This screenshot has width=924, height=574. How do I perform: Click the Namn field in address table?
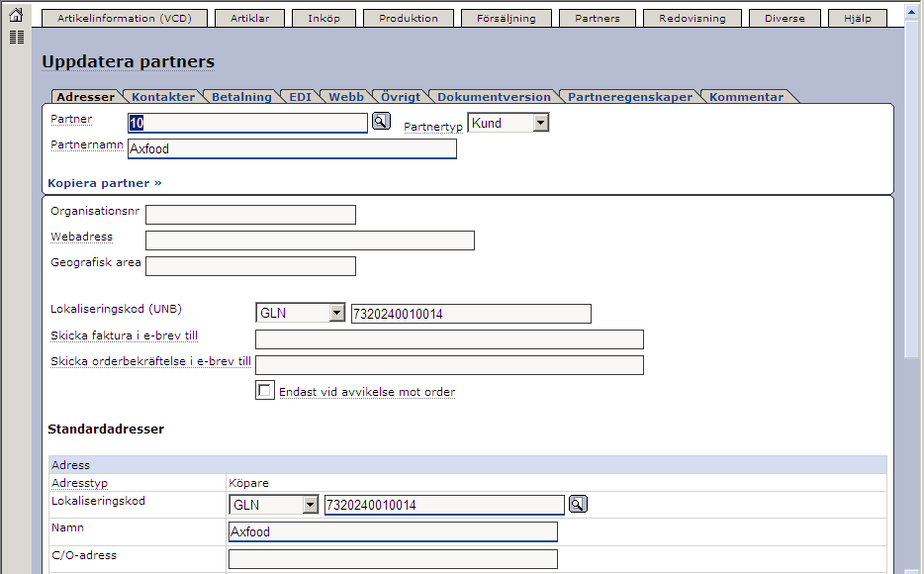393,531
